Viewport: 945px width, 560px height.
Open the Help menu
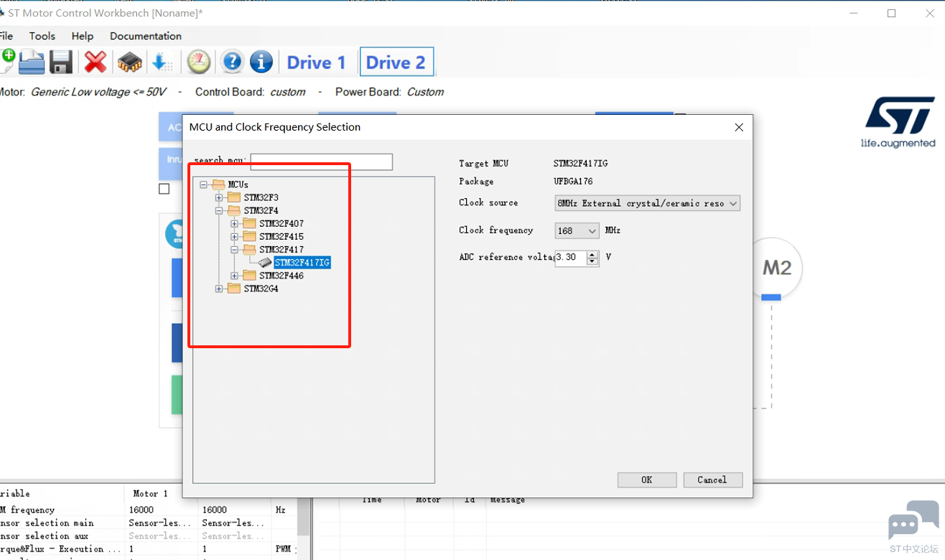pyautogui.click(x=83, y=36)
